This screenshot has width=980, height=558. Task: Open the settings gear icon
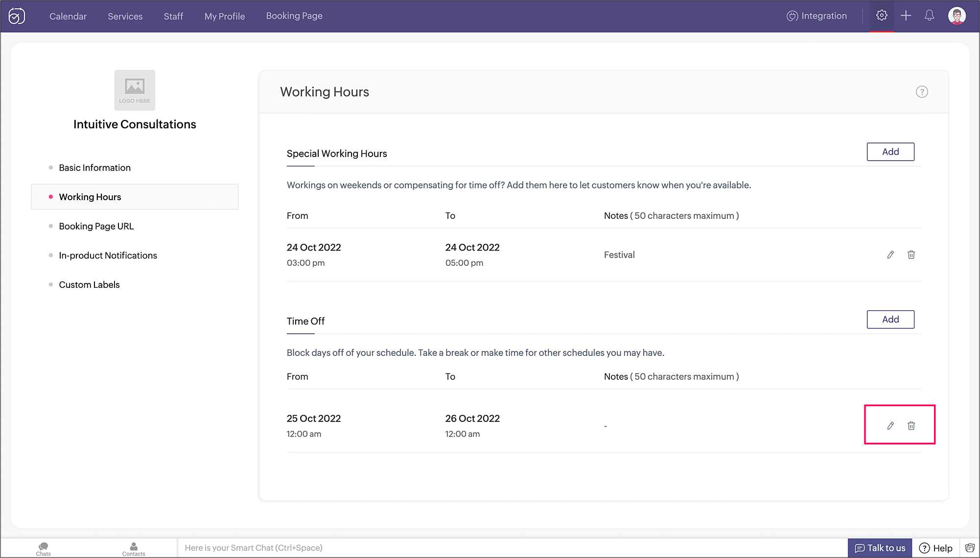(882, 16)
